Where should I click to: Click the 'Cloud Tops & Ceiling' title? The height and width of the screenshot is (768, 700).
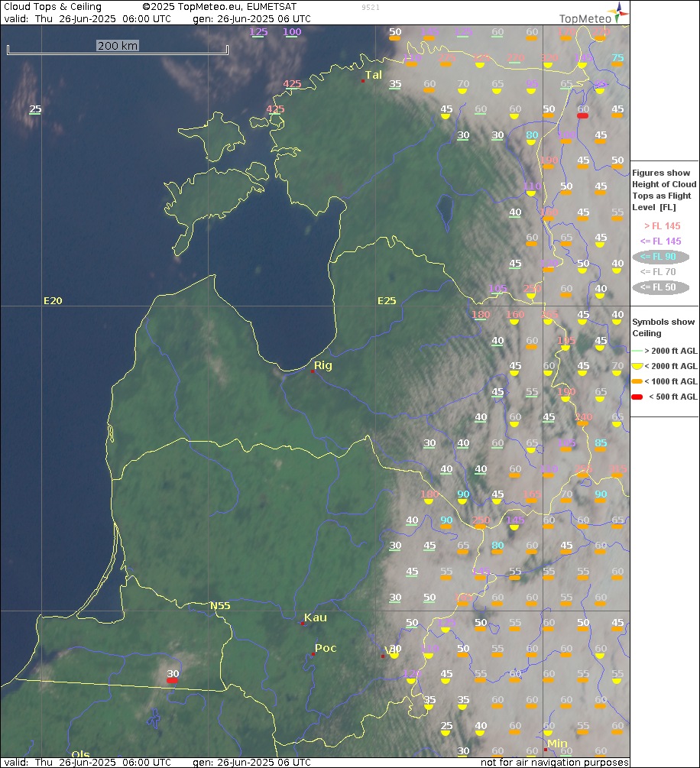(53, 7)
